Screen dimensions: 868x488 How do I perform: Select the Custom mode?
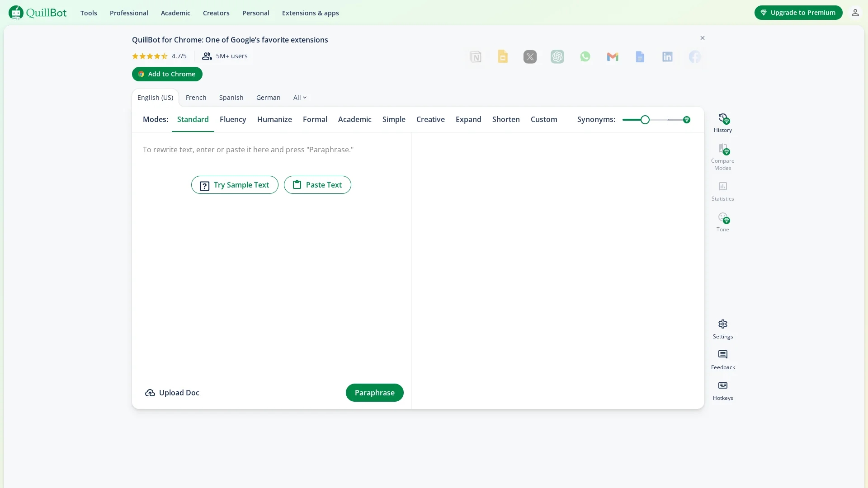coord(544,120)
